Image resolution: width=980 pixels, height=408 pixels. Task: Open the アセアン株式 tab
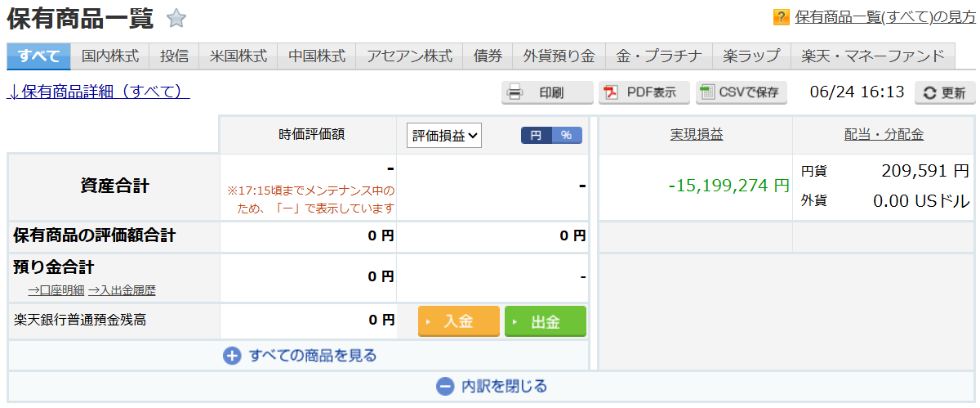pos(409,56)
